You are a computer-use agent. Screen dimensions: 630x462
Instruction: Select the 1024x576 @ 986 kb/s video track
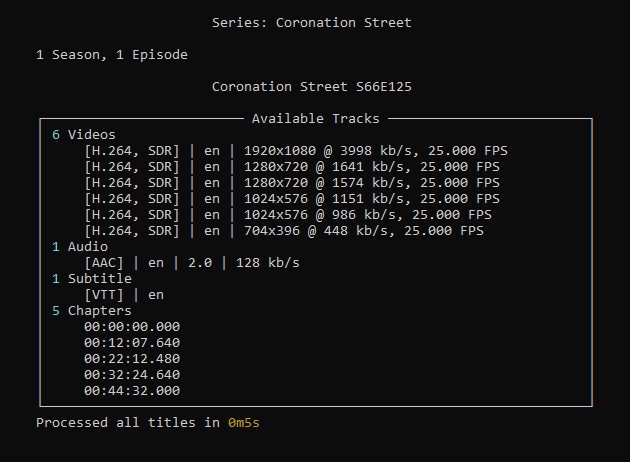pos(287,215)
